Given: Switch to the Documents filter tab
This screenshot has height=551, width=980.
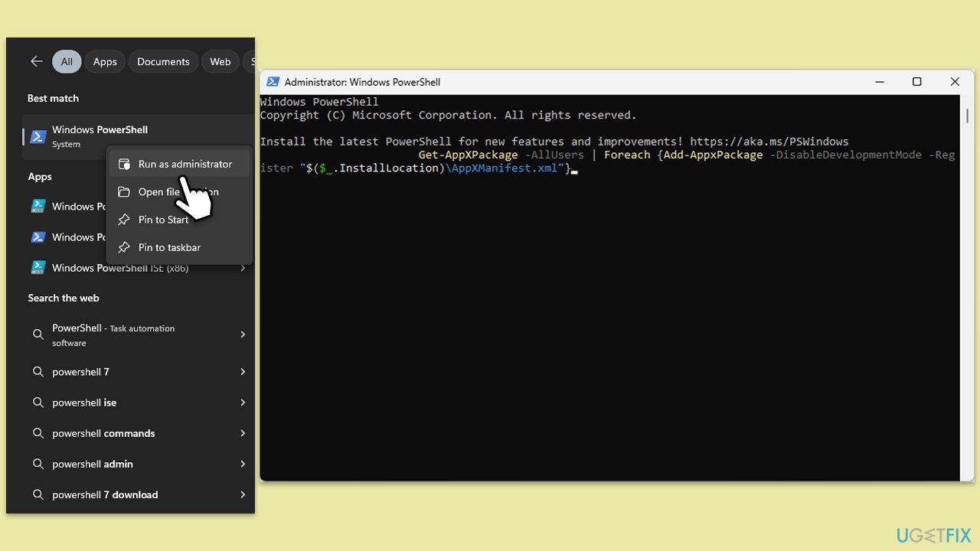Looking at the screenshot, I should coord(163,62).
